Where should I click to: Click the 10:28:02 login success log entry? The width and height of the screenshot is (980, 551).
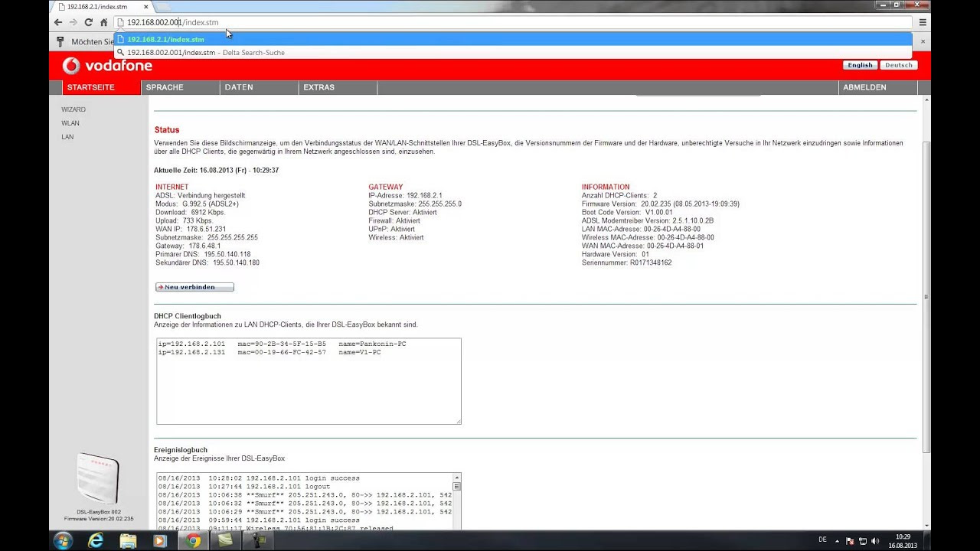pyautogui.click(x=259, y=478)
